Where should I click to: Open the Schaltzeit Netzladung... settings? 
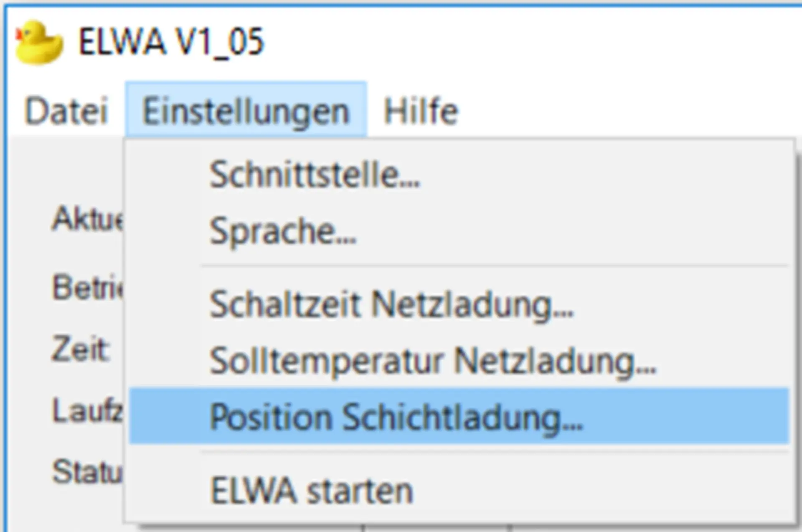[x=459, y=305]
